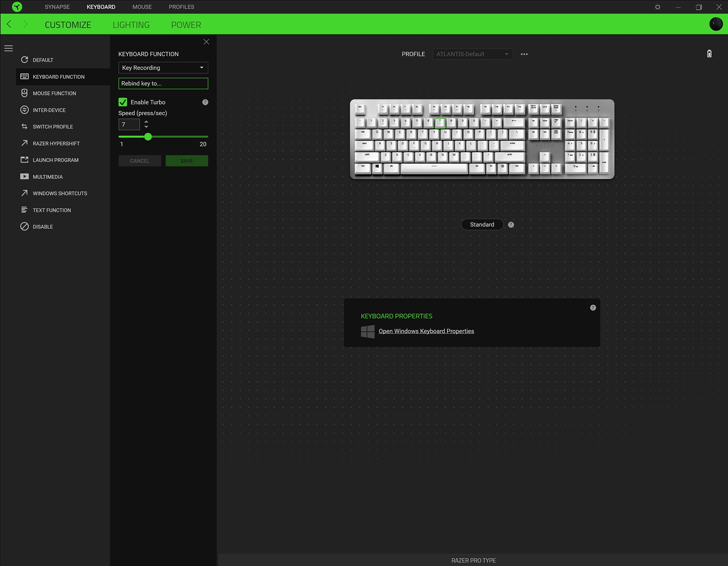Click the Save button

click(187, 161)
